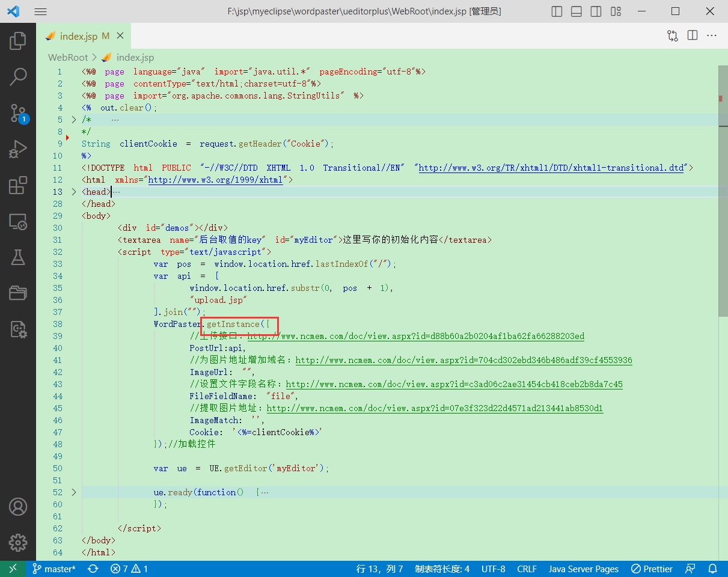Screen dimensions: 728x577
Task: Open notifications bell in status bar
Action: 712,569
